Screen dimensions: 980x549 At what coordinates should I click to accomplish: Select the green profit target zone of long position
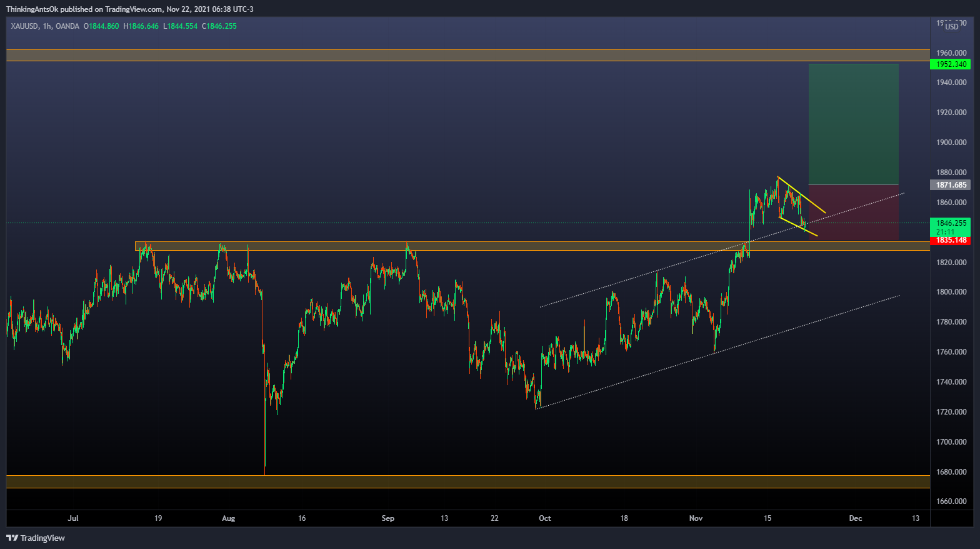(x=854, y=124)
